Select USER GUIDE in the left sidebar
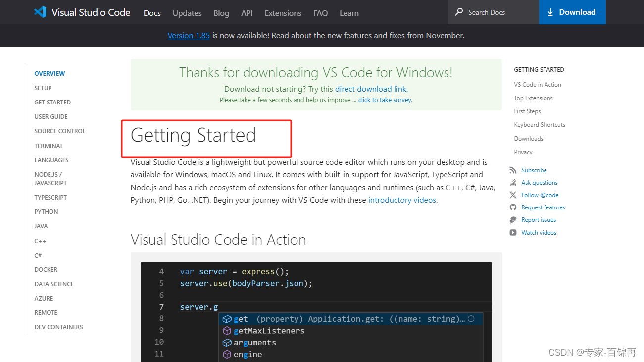Viewport: 644px width, 362px height. point(51,116)
